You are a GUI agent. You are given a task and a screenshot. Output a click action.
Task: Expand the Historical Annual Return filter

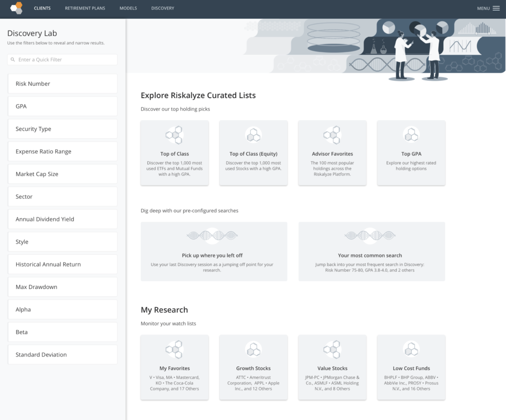[x=62, y=264]
